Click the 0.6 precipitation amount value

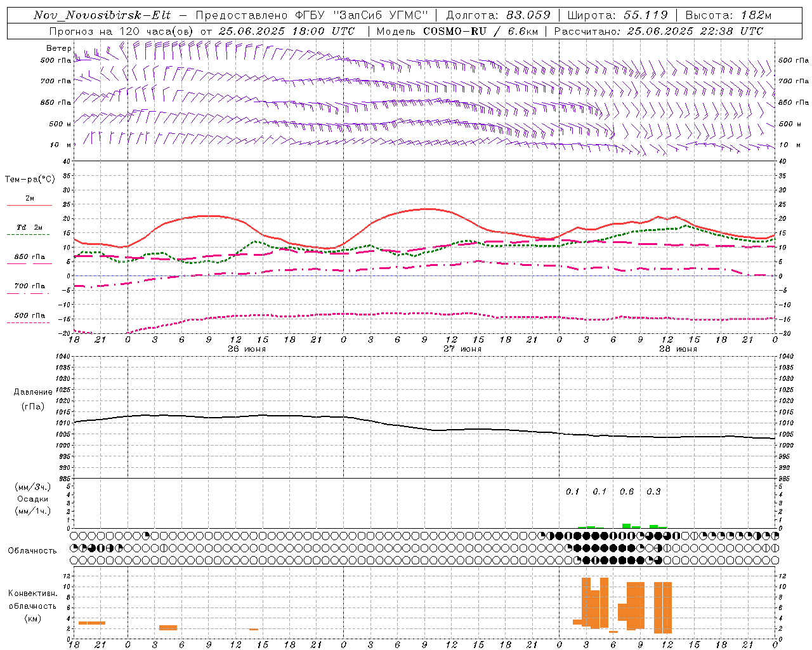[x=627, y=491]
